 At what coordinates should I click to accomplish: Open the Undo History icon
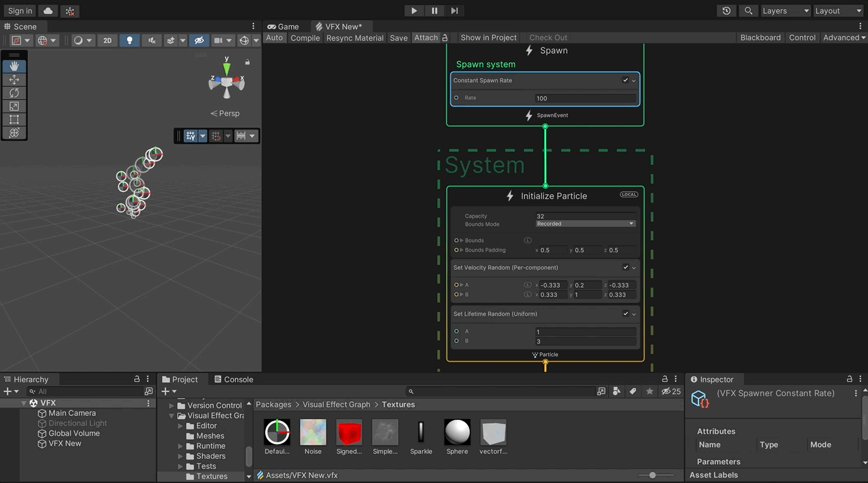coord(726,11)
